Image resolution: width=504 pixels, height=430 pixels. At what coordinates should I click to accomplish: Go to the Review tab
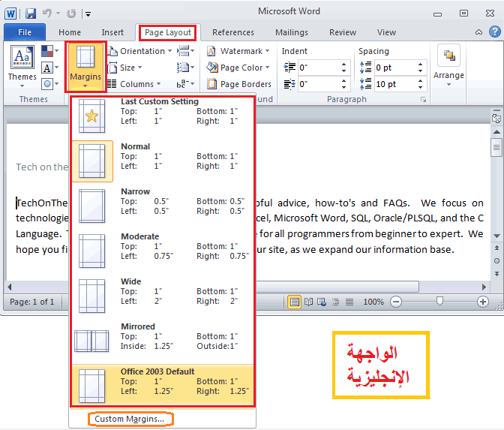(343, 32)
